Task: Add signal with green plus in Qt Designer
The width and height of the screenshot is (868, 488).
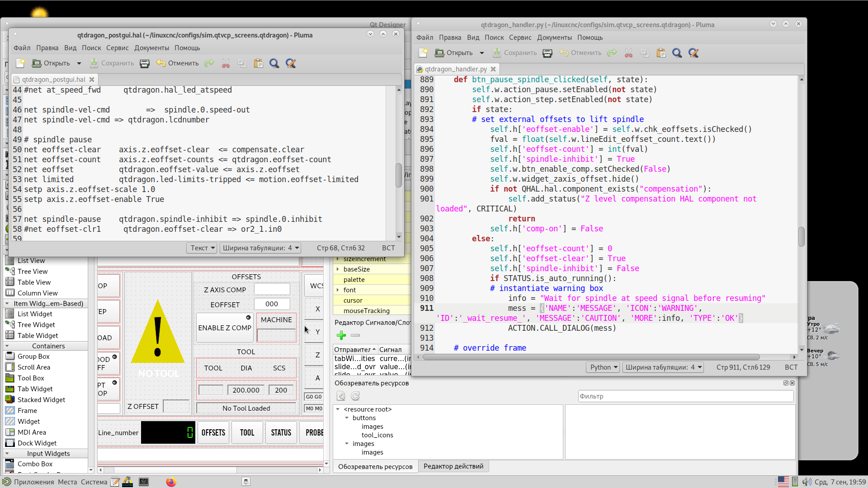Action: click(341, 335)
